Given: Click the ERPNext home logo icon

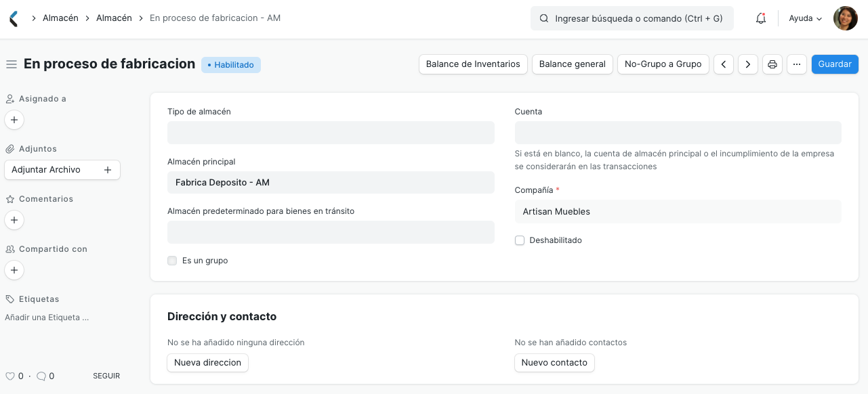Looking at the screenshot, I should pyautogui.click(x=14, y=18).
